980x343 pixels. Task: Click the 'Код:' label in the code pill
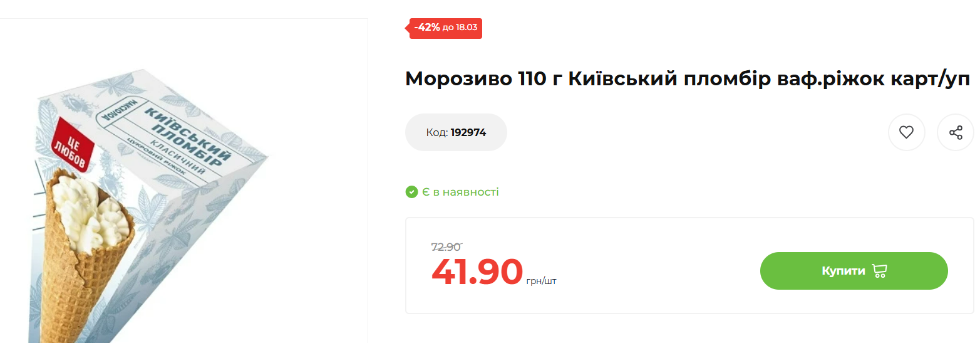[x=436, y=132]
